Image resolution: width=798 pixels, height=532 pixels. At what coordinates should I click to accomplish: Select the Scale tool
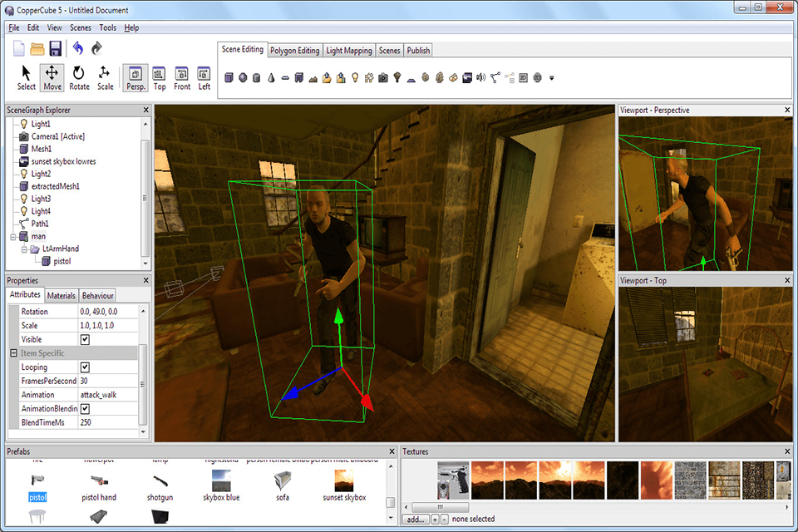coord(105,77)
